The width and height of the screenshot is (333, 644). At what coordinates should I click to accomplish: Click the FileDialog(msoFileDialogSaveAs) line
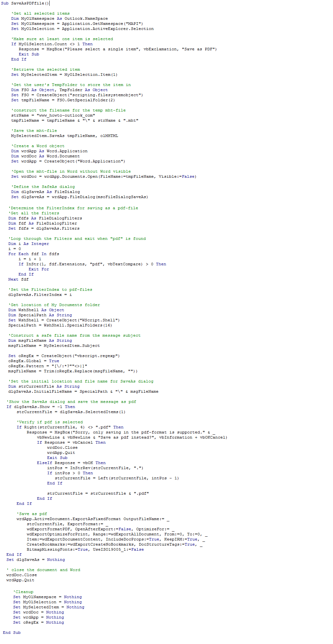pos(80,197)
